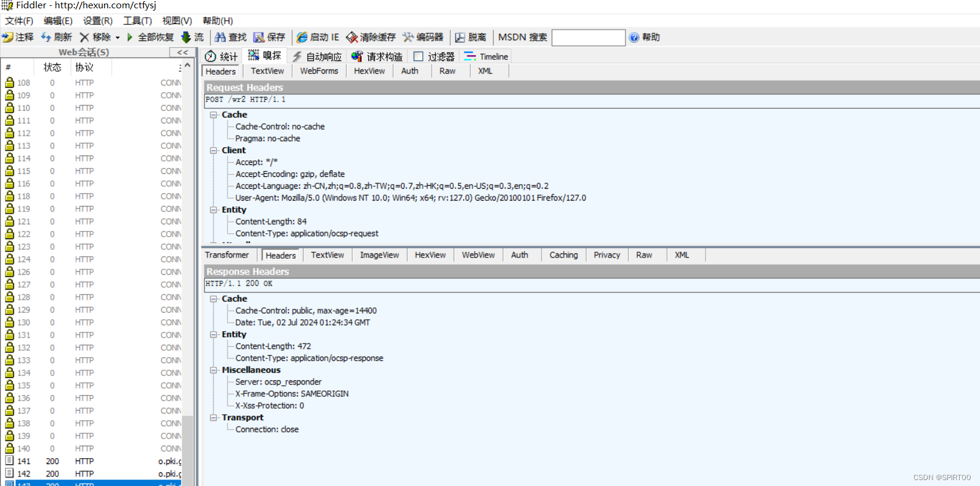Select request HexView tab
Image resolution: width=980 pixels, height=486 pixels.
pyautogui.click(x=369, y=71)
